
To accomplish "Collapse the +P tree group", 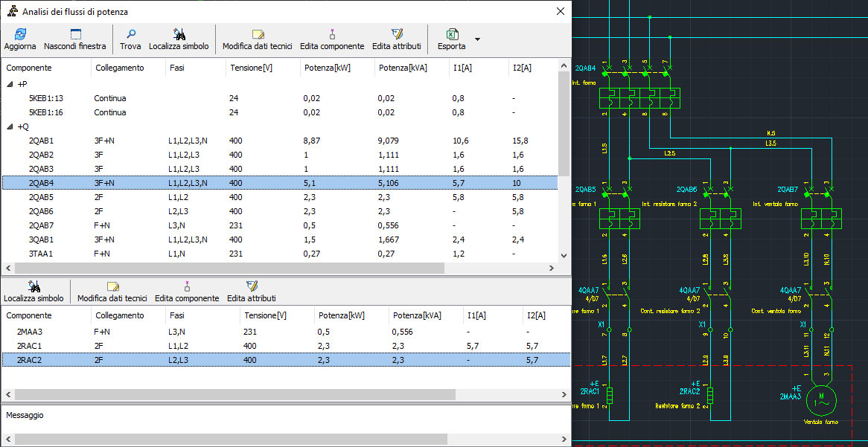I will tap(10, 84).
